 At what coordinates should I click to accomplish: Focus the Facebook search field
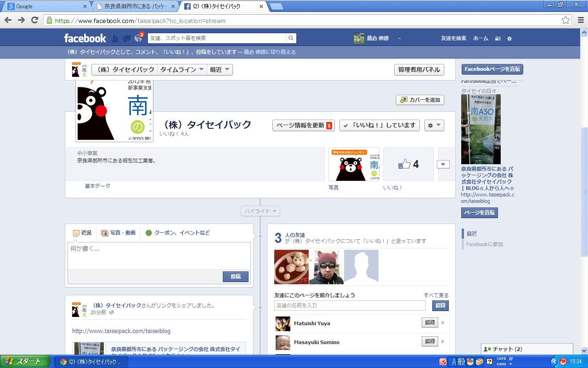point(217,38)
